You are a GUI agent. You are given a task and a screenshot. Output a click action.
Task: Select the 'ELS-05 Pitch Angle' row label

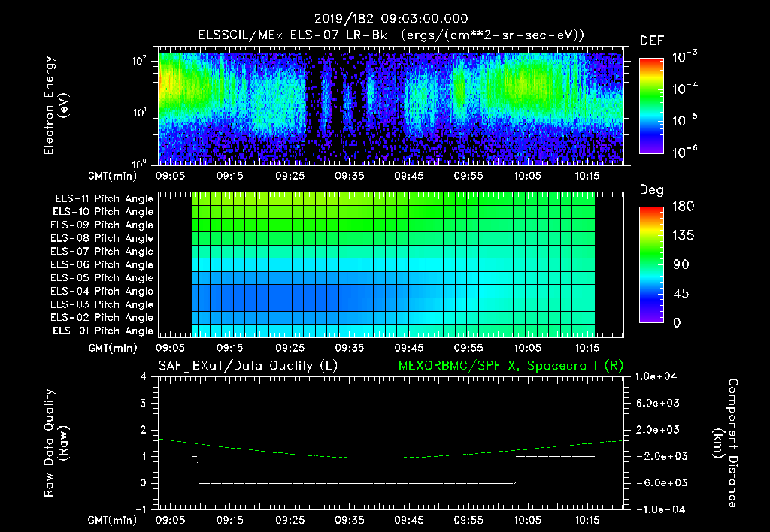coord(102,278)
